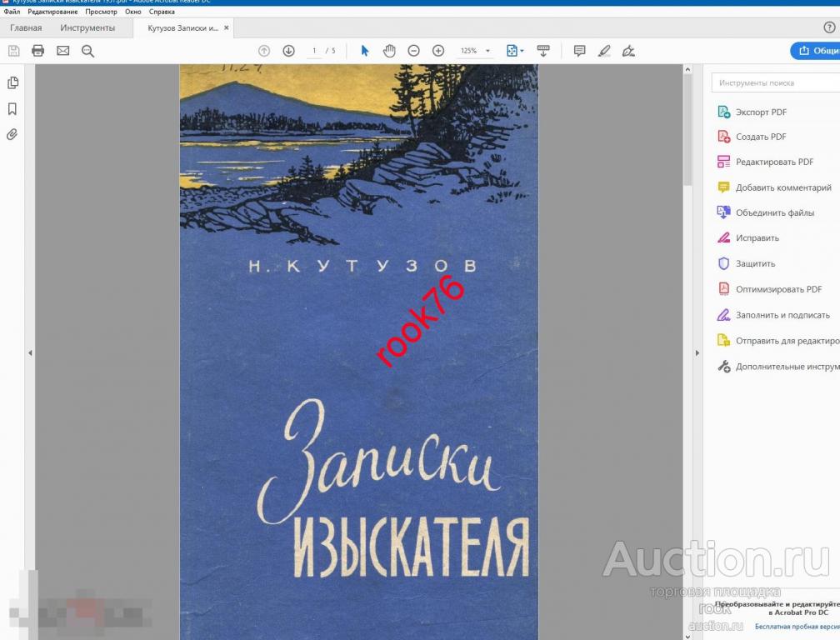Choose the arrow selection tool
This screenshot has height=640, width=840.
[x=364, y=51]
